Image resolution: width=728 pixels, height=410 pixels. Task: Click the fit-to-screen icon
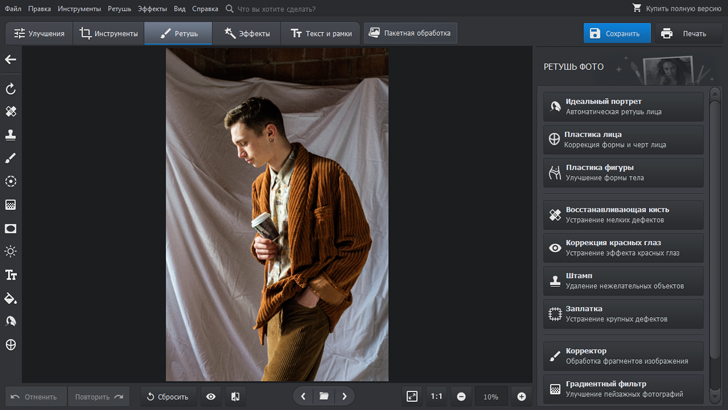pyautogui.click(x=412, y=397)
